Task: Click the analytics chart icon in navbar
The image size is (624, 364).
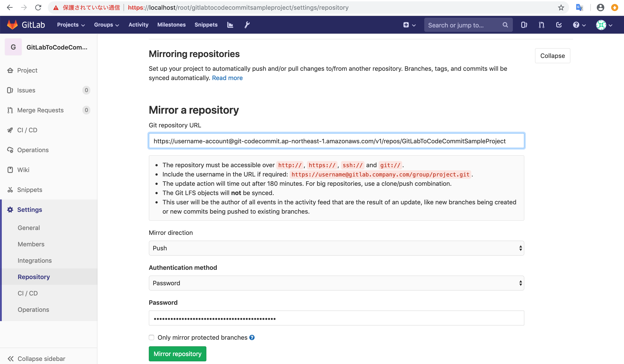Action: pos(230,25)
